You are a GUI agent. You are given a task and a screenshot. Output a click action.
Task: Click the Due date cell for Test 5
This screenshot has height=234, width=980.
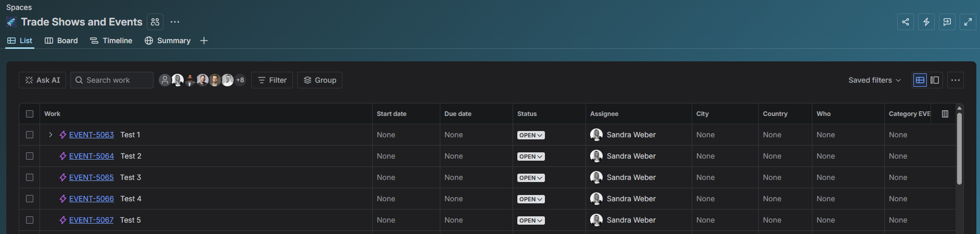tap(476, 220)
